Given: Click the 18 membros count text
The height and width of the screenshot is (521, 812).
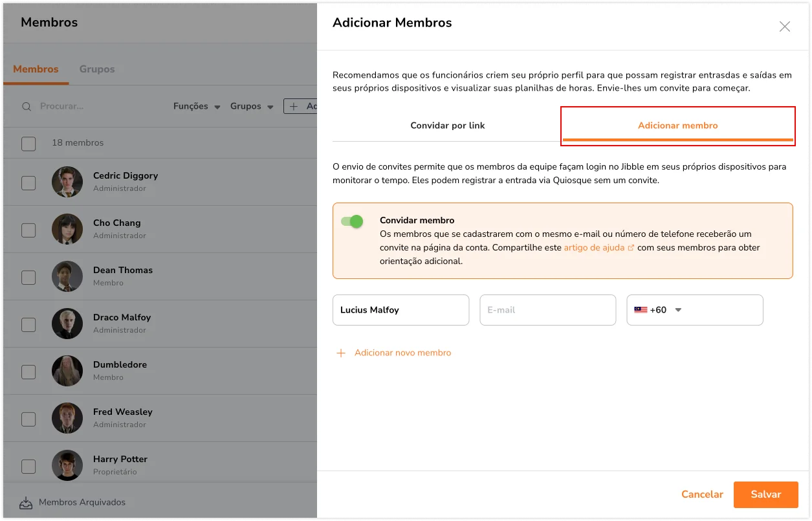Looking at the screenshot, I should pyautogui.click(x=78, y=143).
